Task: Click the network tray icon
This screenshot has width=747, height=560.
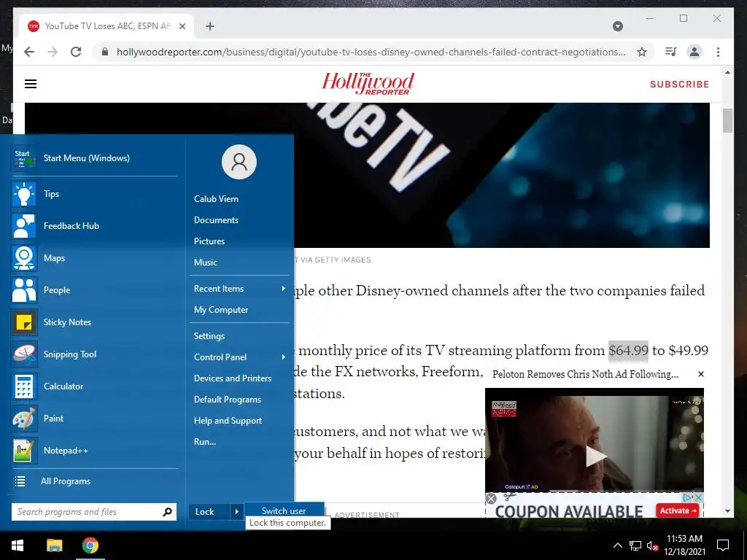Action: point(635,545)
